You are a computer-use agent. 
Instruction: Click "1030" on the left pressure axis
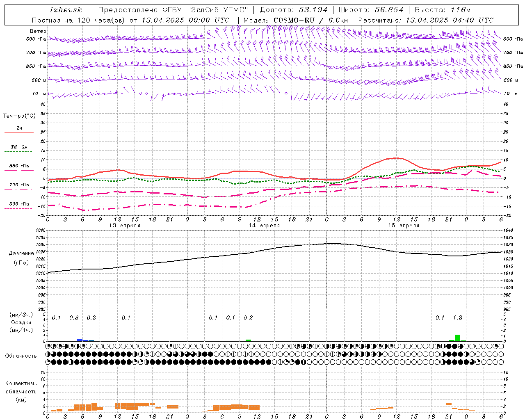point(40,245)
